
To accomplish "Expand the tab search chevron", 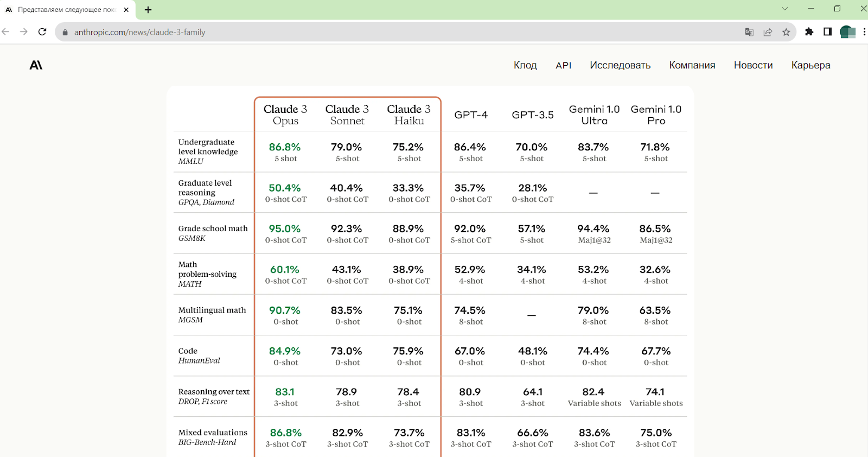I will coord(784,9).
